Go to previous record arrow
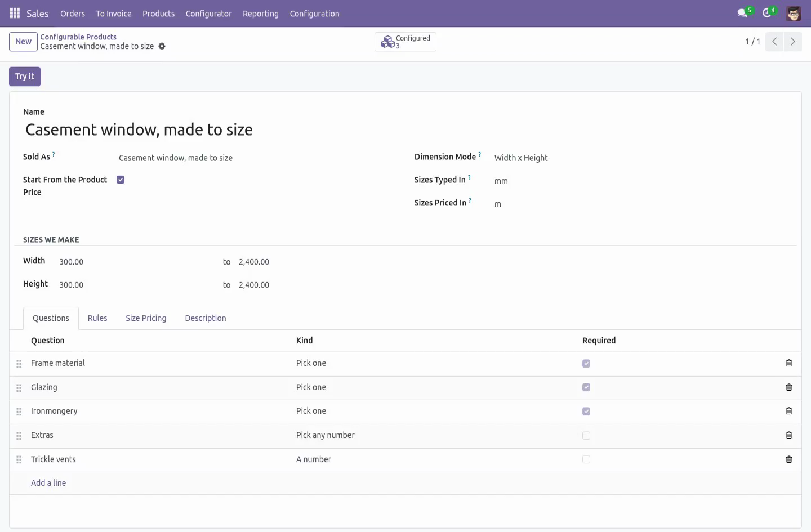This screenshot has width=811, height=532. (x=774, y=42)
